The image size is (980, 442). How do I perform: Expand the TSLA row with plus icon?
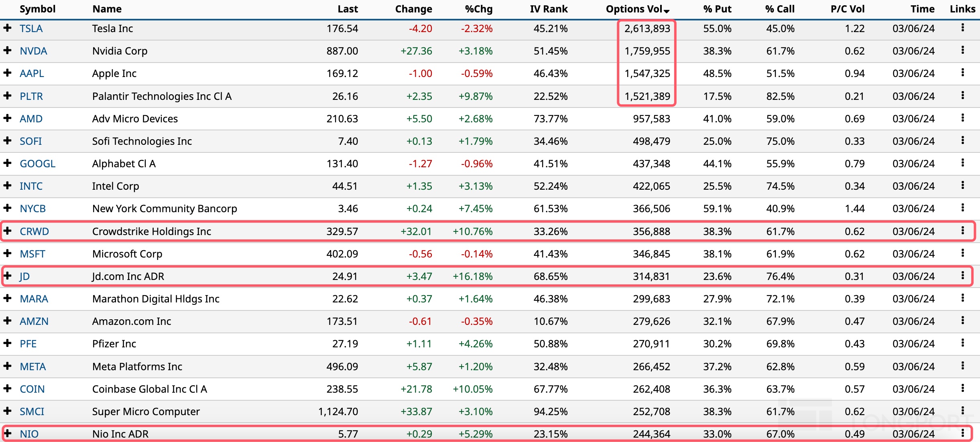click(x=7, y=28)
